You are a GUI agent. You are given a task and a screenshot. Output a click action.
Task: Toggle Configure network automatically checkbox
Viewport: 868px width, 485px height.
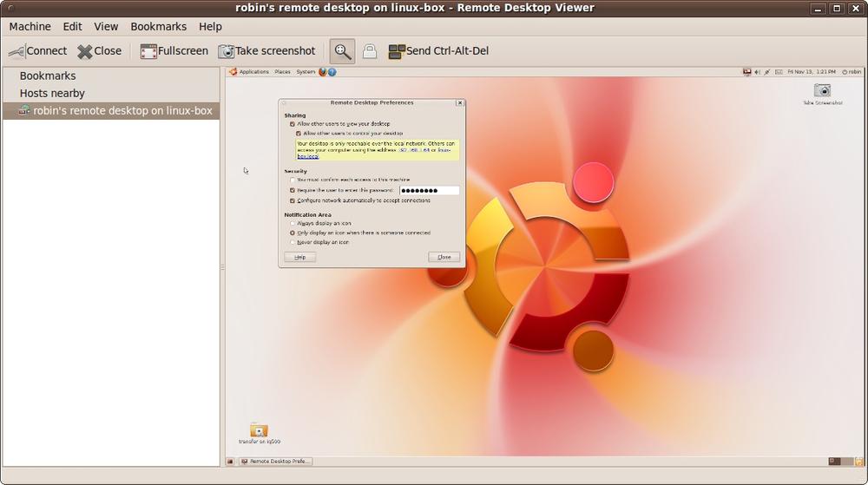pyautogui.click(x=293, y=200)
